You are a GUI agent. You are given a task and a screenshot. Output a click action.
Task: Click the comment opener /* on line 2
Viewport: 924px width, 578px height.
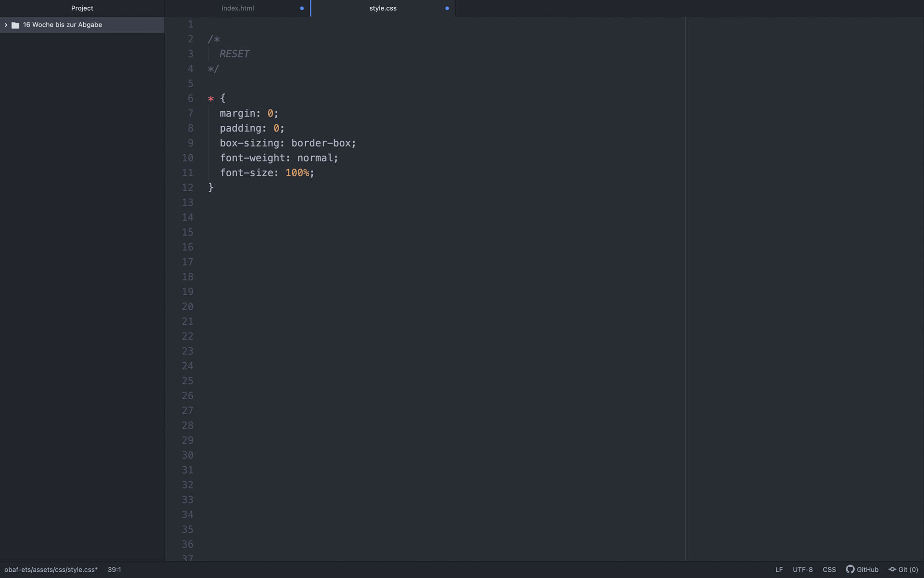point(214,39)
